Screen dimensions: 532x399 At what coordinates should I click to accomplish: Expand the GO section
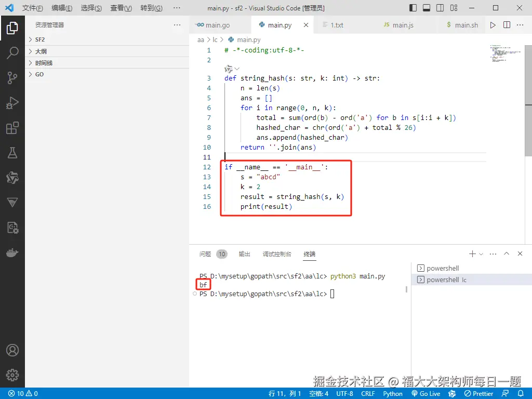pos(107,74)
